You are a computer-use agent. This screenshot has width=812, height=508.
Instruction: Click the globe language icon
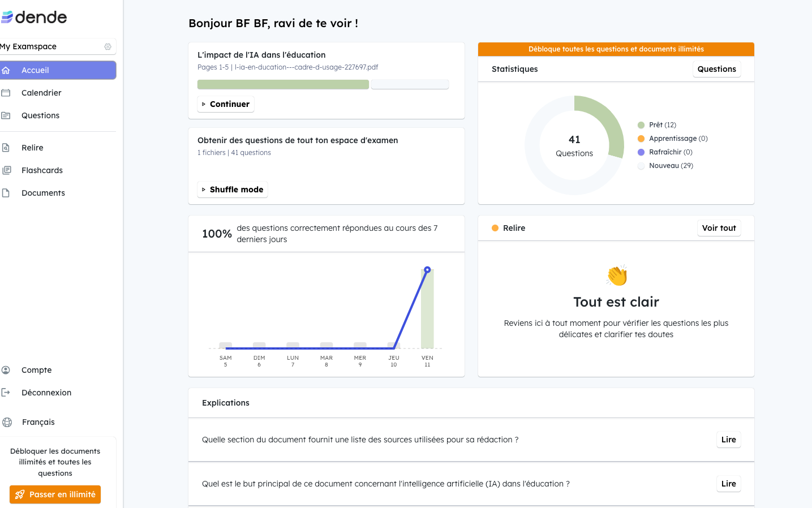pos(7,422)
